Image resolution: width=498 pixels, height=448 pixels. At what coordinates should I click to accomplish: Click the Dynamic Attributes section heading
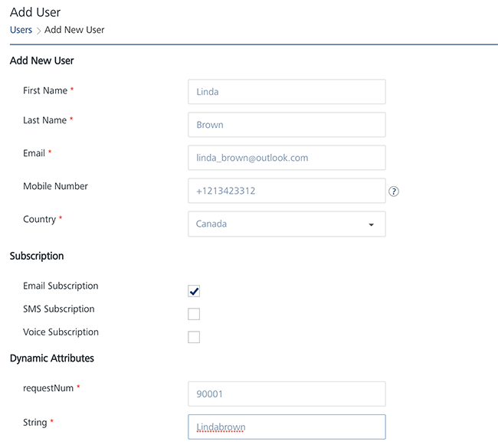(x=52, y=358)
